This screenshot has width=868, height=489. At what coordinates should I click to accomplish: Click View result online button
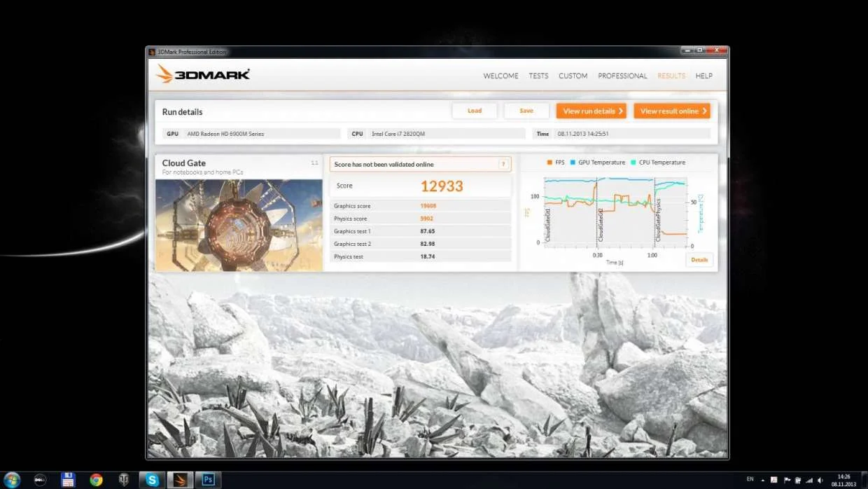click(672, 111)
